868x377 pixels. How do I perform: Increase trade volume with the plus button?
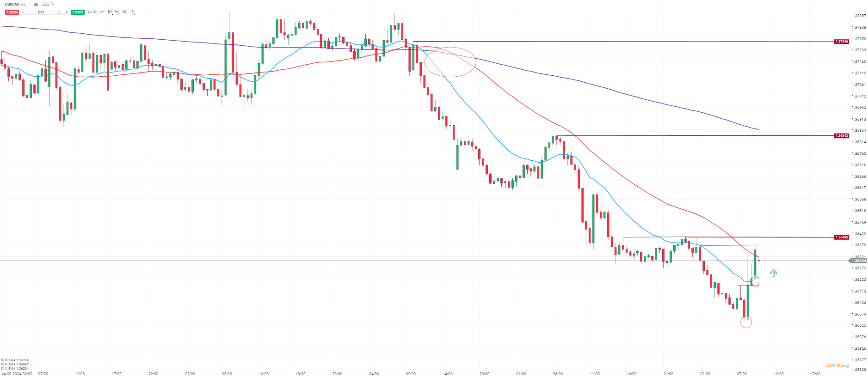point(67,12)
